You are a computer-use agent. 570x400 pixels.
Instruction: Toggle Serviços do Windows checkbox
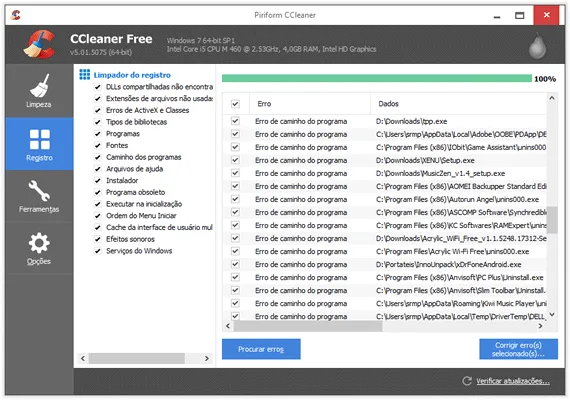click(97, 251)
